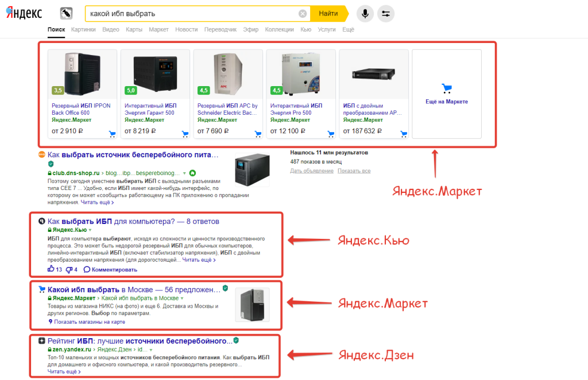This screenshot has width=588, height=380.
Task: Click the Найти search button
Action: pyautogui.click(x=328, y=14)
